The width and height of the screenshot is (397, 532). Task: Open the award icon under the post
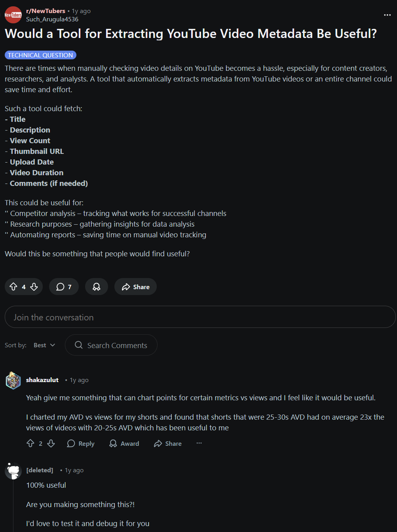click(x=96, y=286)
